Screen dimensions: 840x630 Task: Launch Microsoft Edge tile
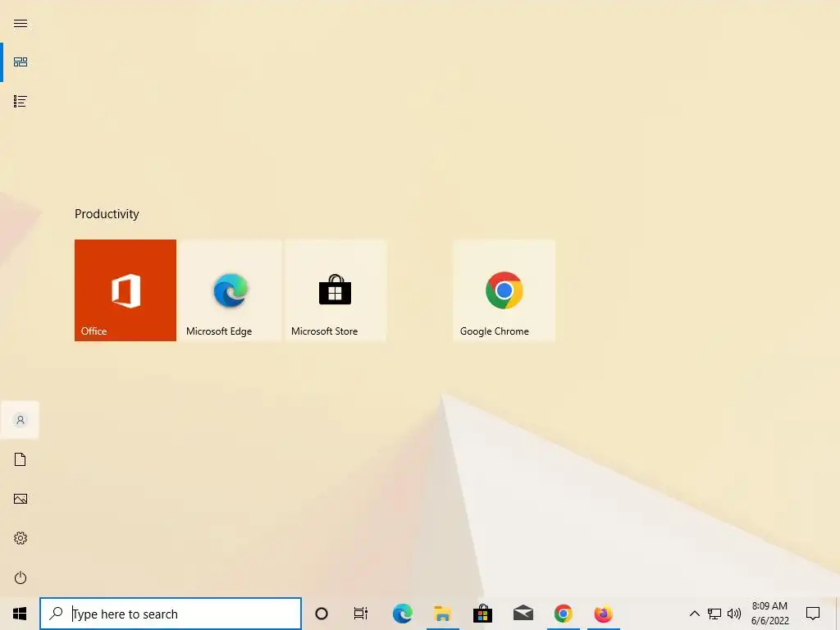pyautogui.click(x=231, y=290)
